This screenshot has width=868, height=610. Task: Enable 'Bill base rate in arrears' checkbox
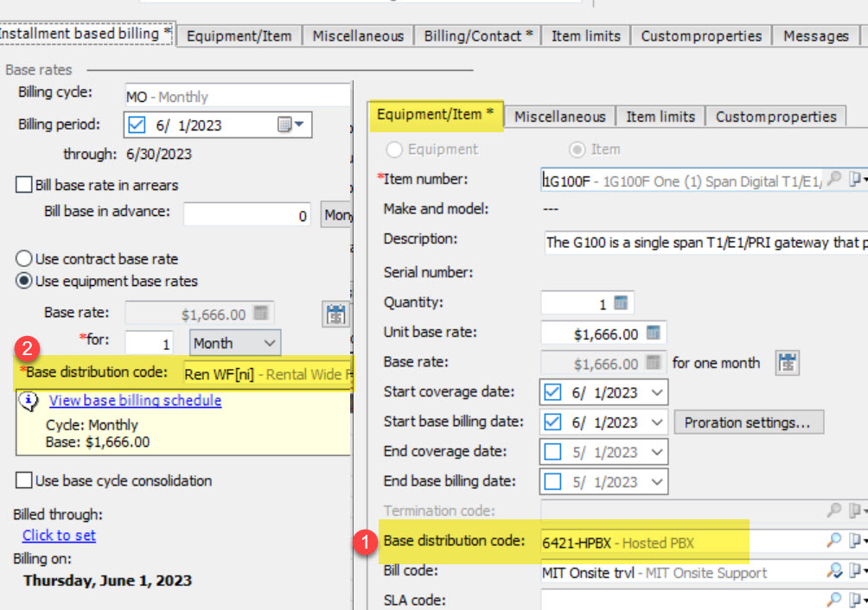pos(24,185)
